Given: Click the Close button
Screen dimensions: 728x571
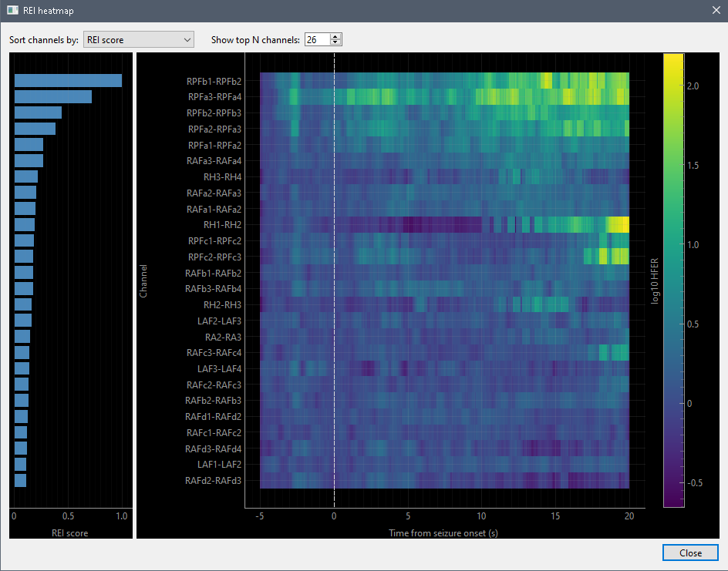Looking at the screenshot, I should click(x=690, y=553).
